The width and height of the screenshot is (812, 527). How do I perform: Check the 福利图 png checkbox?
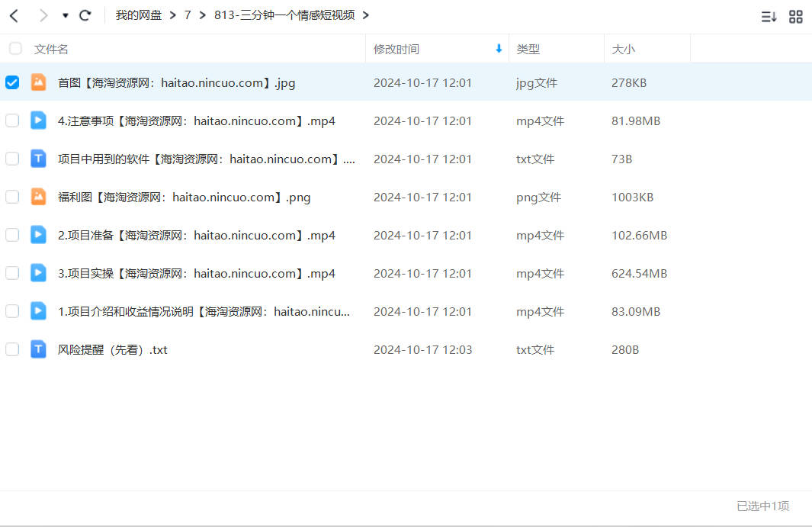click(x=12, y=197)
